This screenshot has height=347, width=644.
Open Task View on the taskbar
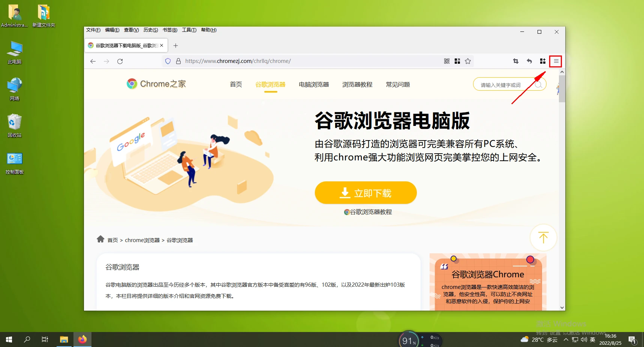point(45,340)
